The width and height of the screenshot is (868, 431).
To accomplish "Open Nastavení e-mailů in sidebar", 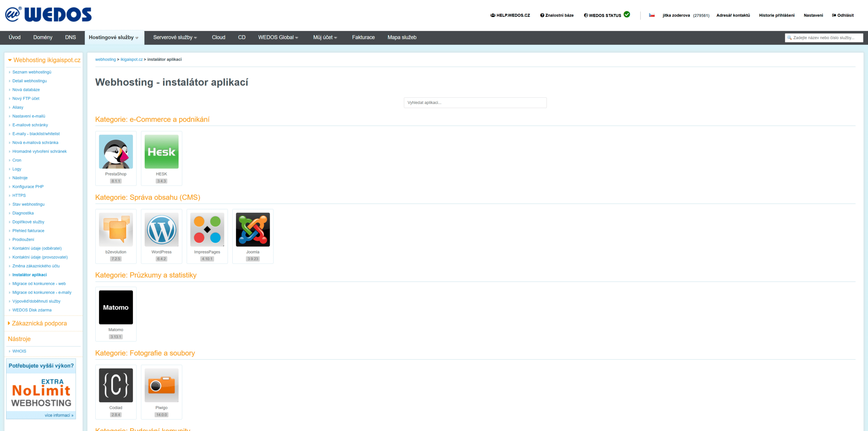I will [x=29, y=116].
